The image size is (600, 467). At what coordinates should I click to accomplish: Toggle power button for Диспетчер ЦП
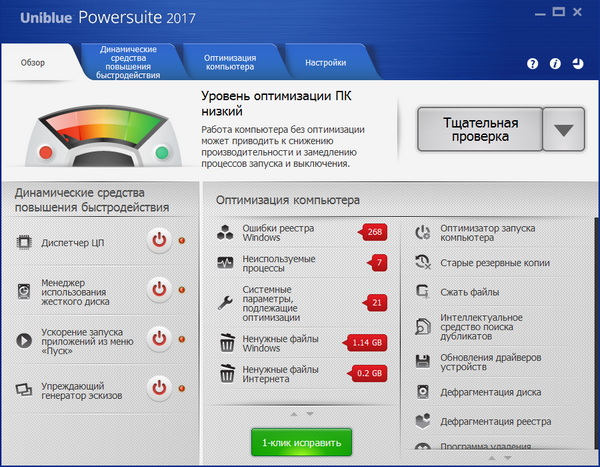point(159,241)
